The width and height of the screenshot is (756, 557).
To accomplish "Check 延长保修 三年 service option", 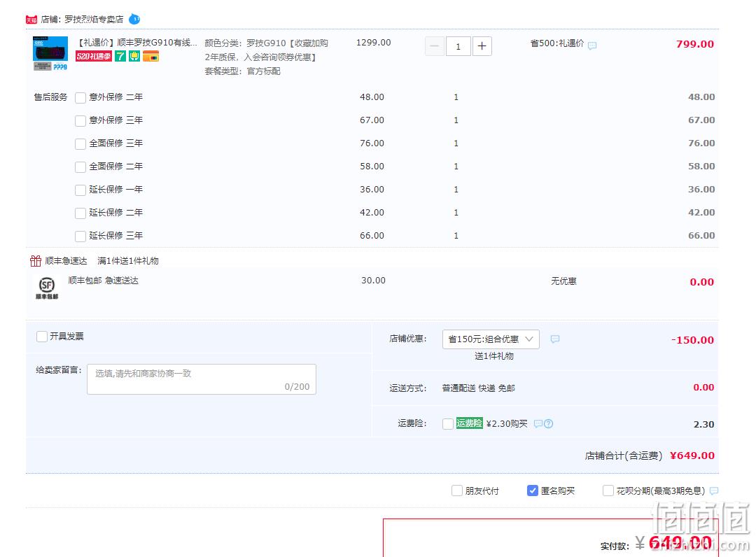I will click(x=80, y=237).
